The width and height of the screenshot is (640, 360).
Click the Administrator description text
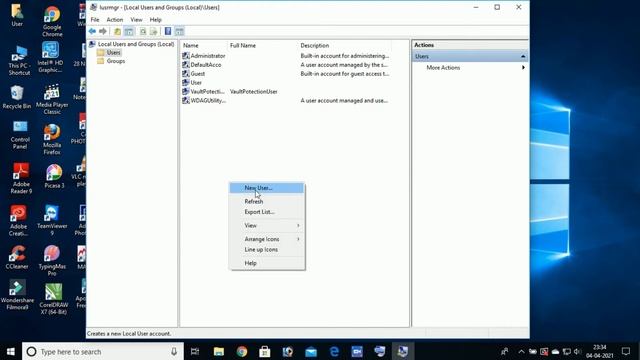[x=344, y=56]
